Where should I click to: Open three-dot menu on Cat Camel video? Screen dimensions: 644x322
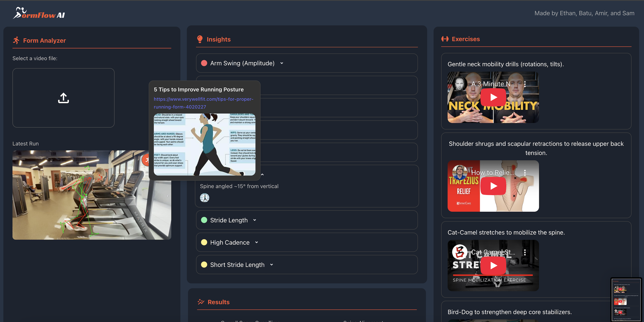pos(525,252)
